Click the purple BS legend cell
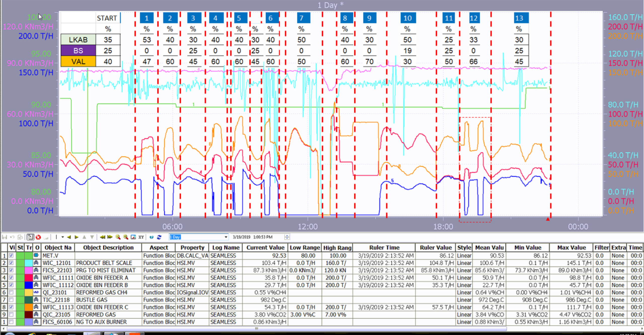The height and width of the screenshot is (335, 644). coord(78,51)
